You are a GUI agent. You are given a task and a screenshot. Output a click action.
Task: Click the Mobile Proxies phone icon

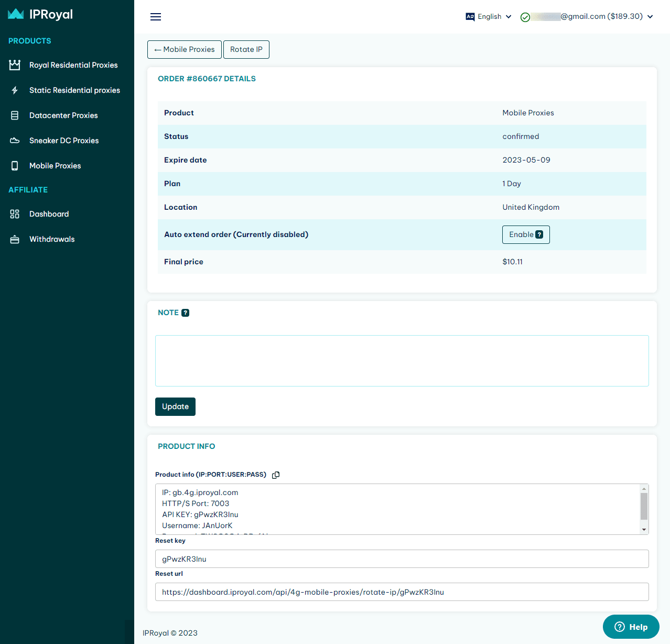[15, 166]
